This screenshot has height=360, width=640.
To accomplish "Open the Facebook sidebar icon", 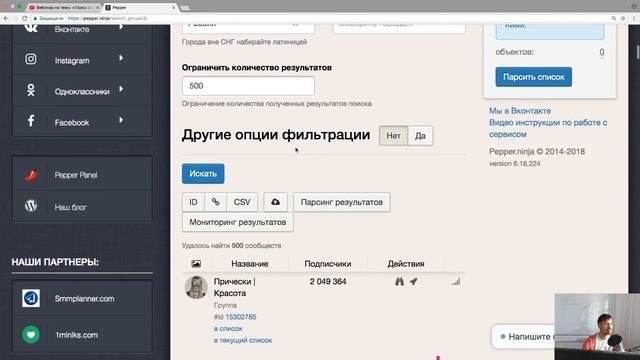I will [x=31, y=121].
